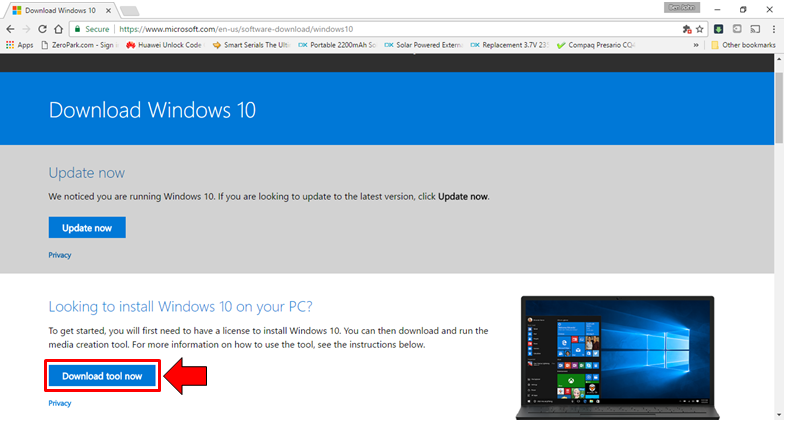Click the Windows 10 laptop image

[617, 357]
